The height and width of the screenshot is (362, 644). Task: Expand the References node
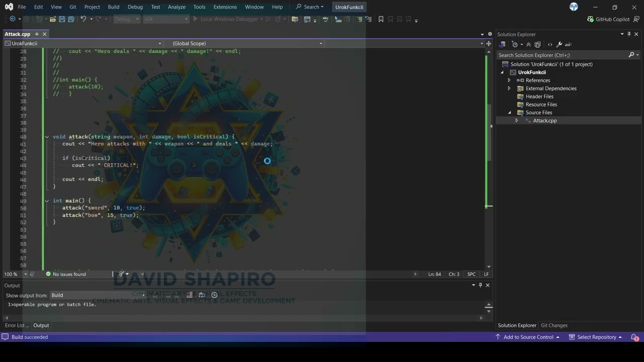pos(509,80)
